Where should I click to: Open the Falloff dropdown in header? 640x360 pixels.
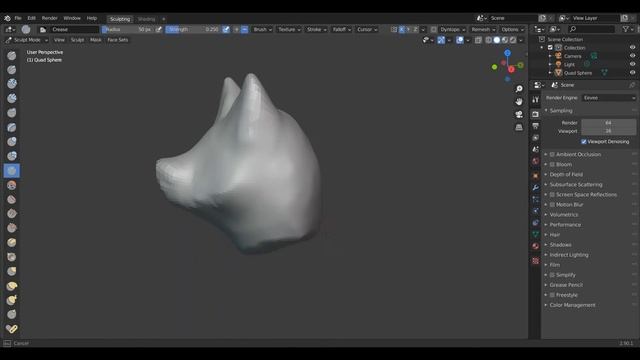tap(341, 29)
